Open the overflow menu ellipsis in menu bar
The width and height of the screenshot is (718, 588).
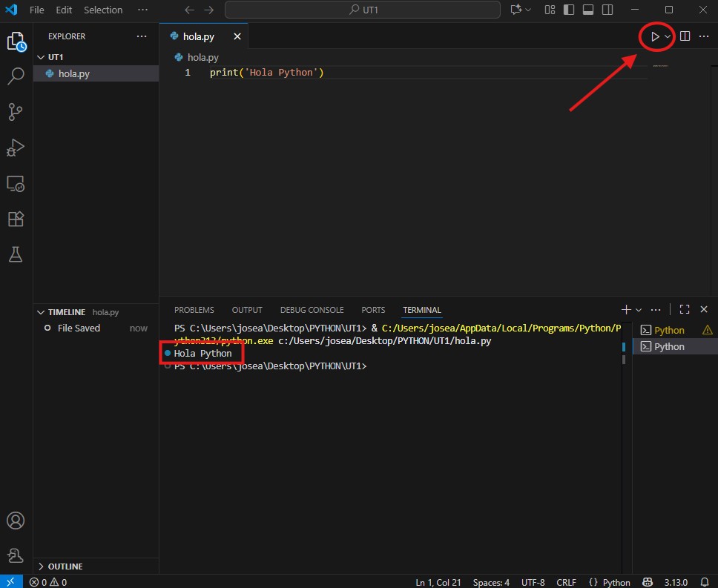143,10
